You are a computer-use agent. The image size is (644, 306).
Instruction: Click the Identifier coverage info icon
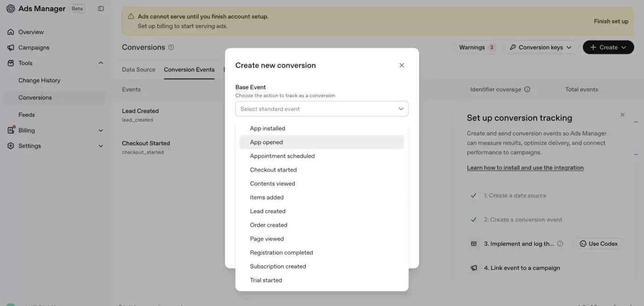[527, 89]
